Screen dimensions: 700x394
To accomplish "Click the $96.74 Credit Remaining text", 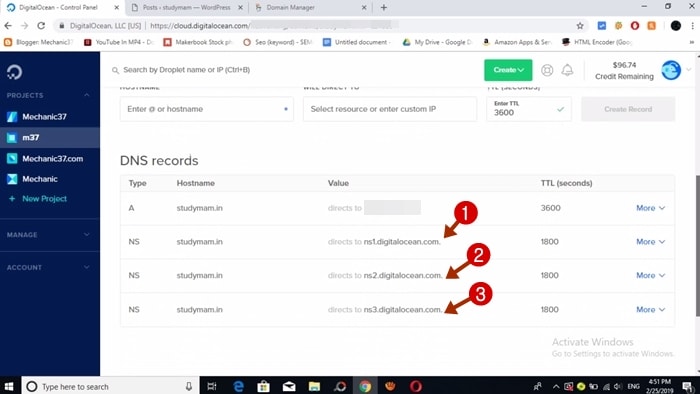I will coord(624,71).
